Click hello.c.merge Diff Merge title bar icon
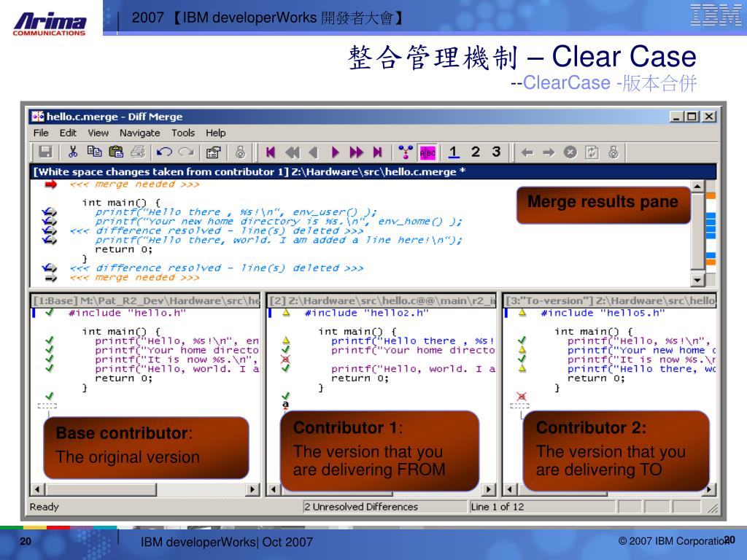 pos(38,116)
